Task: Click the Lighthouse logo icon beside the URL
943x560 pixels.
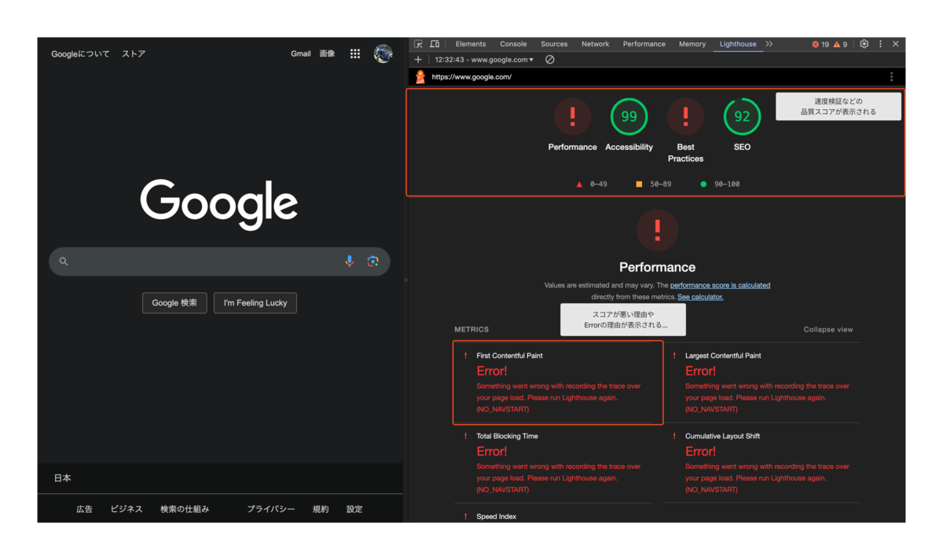Action: (x=420, y=77)
